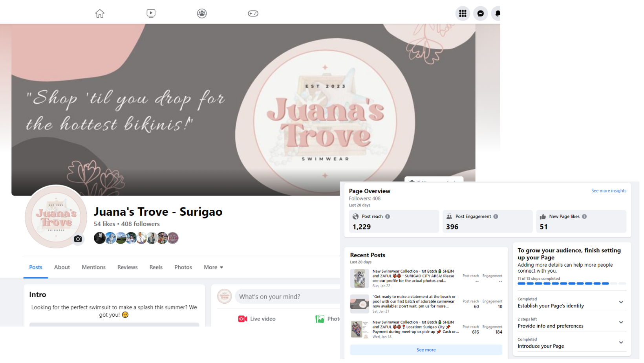Click the Recent Posts heading
Viewport: 644px width, 363px height.
[368, 255]
